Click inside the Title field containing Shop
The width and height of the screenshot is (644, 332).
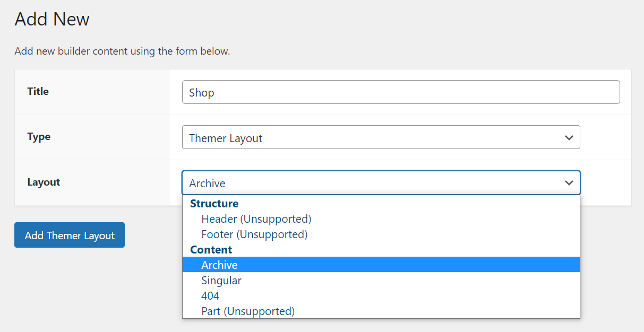pyautogui.click(x=401, y=92)
